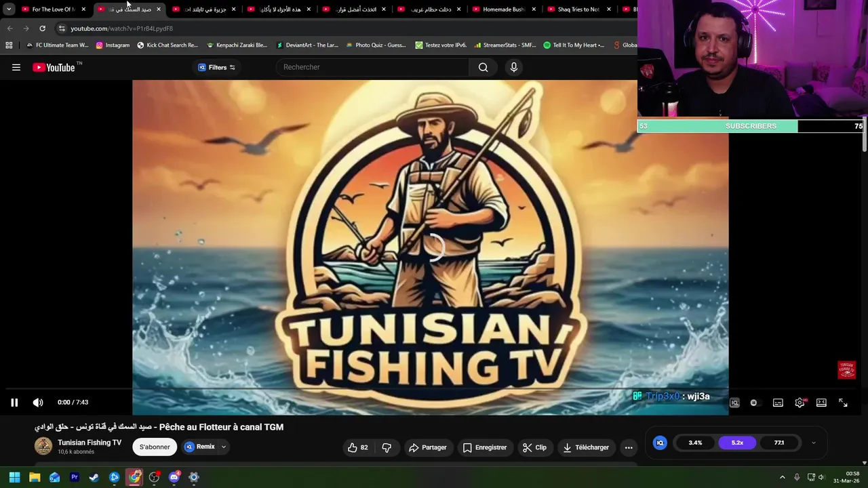View site information icon in address bar

click(x=62, y=28)
